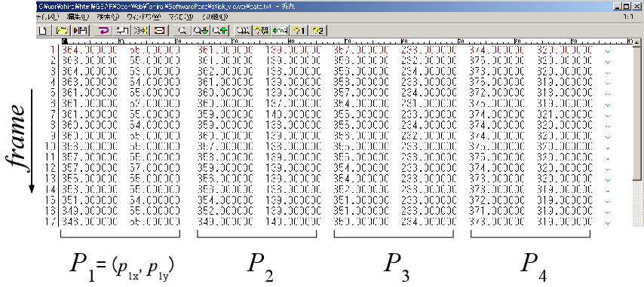
Task: Click the 1:1 cursor position indicator
Action: [x=627, y=17]
